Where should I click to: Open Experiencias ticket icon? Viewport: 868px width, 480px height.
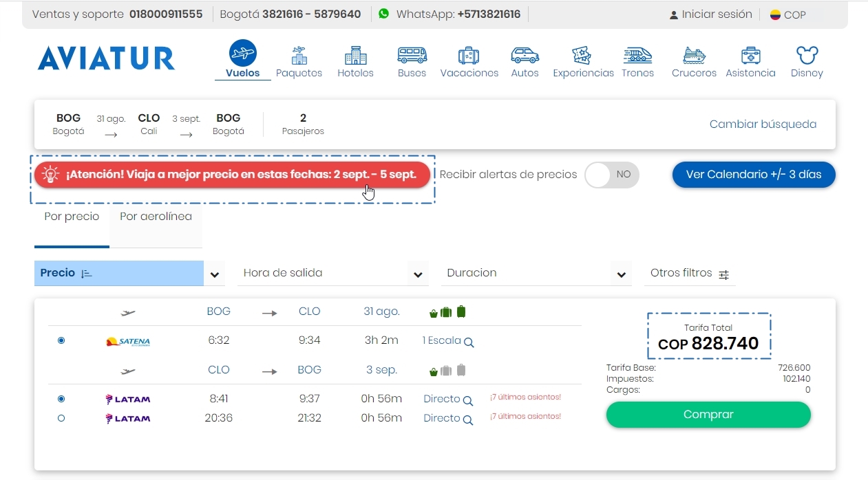point(582,55)
